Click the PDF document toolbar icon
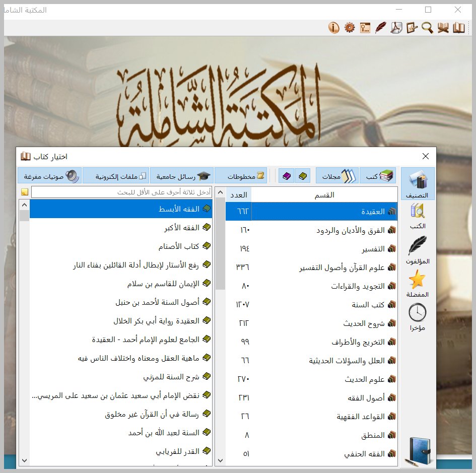 point(396,28)
